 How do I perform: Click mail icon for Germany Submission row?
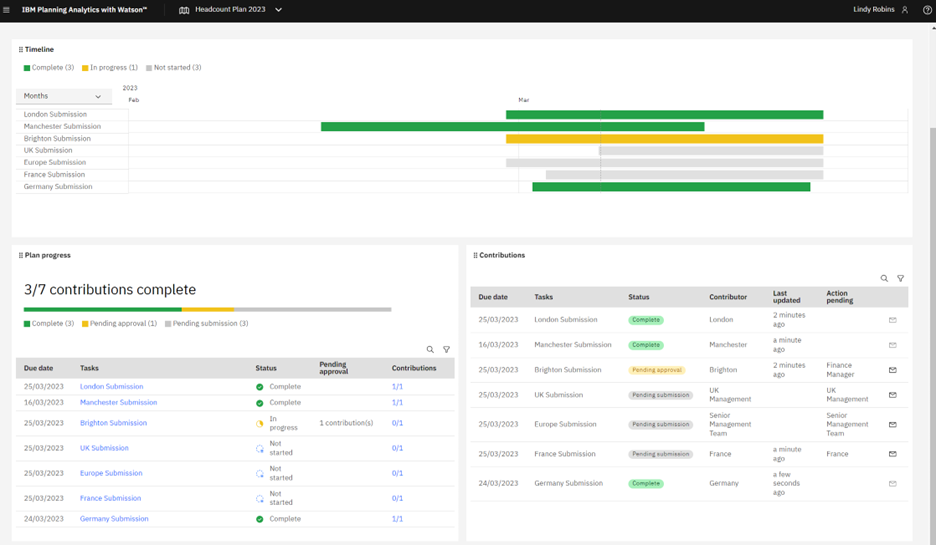click(x=892, y=484)
